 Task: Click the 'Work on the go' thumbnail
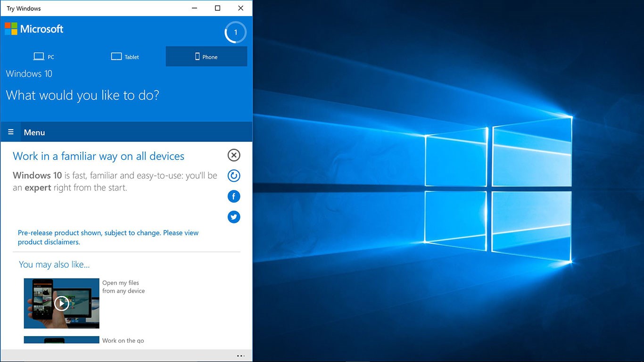[x=61, y=340]
